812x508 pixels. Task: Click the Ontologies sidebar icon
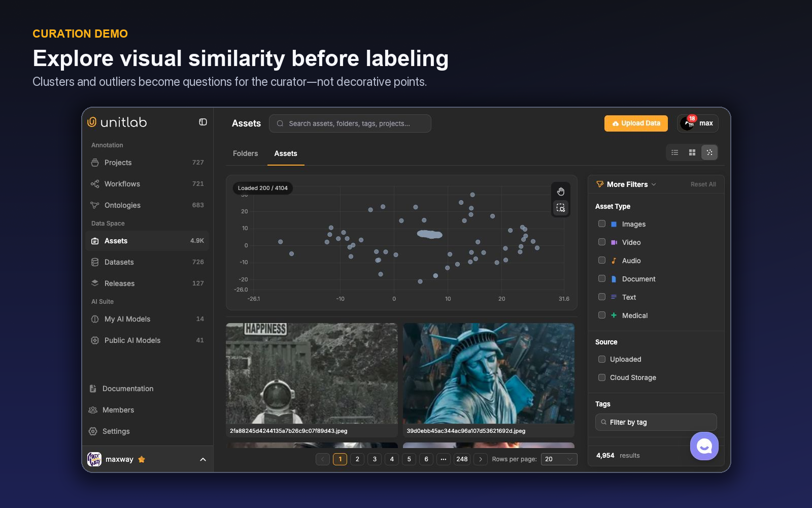pyautogui.click(x=95, y=205)
